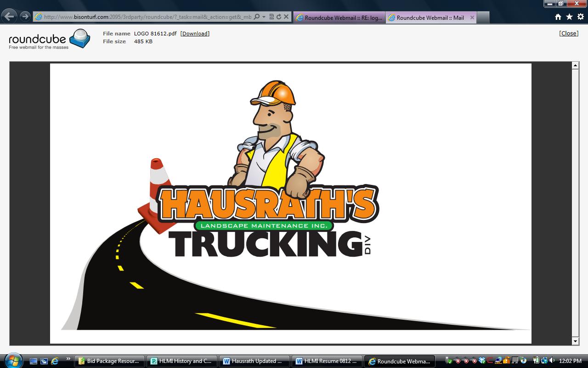Screen dimensions: 588x368
Task: Click the Dropbox tray icon
Action: pyautogui.click(x=482, y=361)
